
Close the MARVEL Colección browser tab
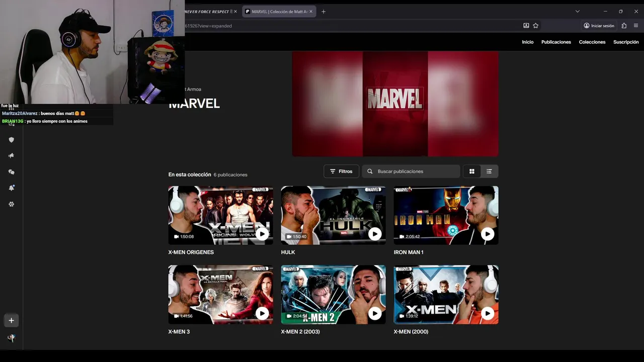(311, 12)
